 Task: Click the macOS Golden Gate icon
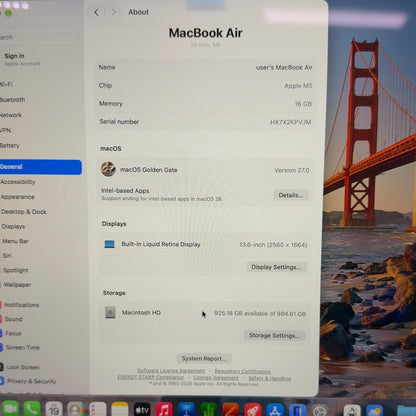tap(108, 169)
